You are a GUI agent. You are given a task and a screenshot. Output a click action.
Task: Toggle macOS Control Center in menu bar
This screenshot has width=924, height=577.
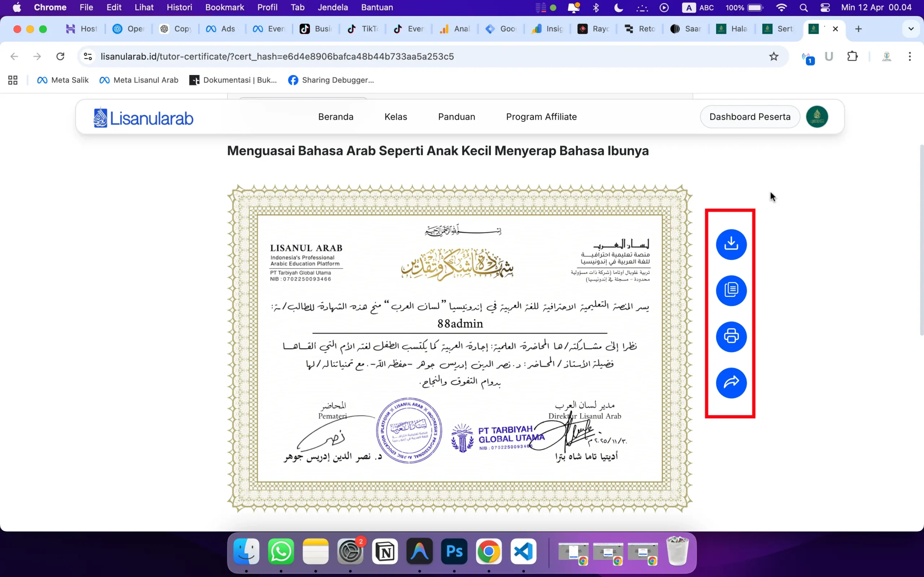(x=825, y=8)
